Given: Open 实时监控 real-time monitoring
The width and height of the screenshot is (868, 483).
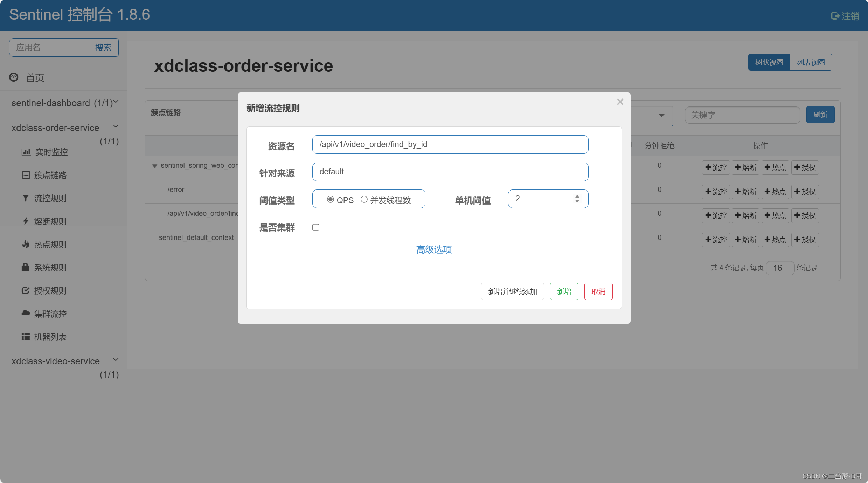Looking at the screenshot, I should coord(44,152).
